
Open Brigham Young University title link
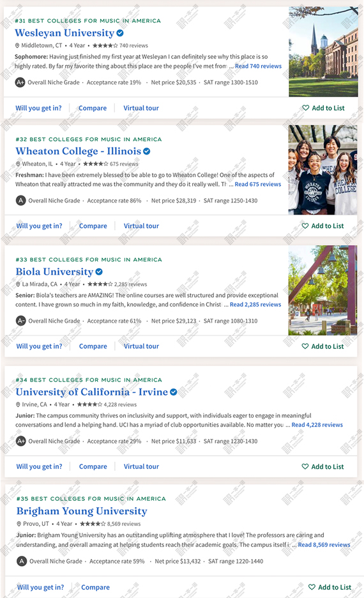pos(82,511)
